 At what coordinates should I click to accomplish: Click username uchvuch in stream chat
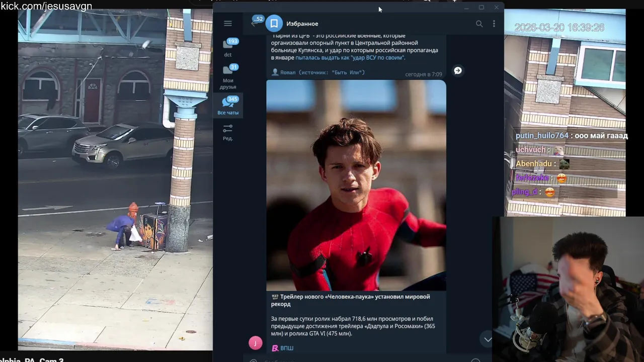[530, 150]
